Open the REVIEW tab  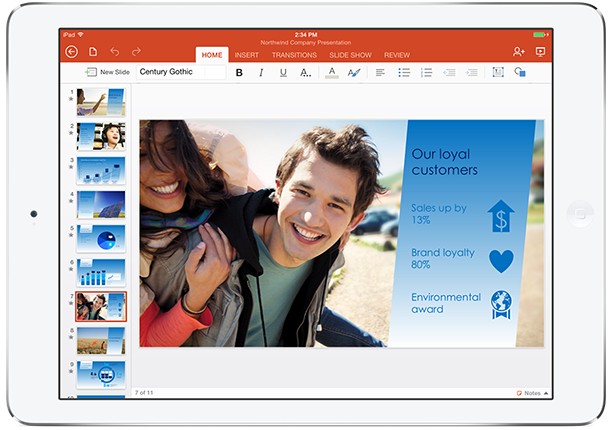tap(397, 55)
